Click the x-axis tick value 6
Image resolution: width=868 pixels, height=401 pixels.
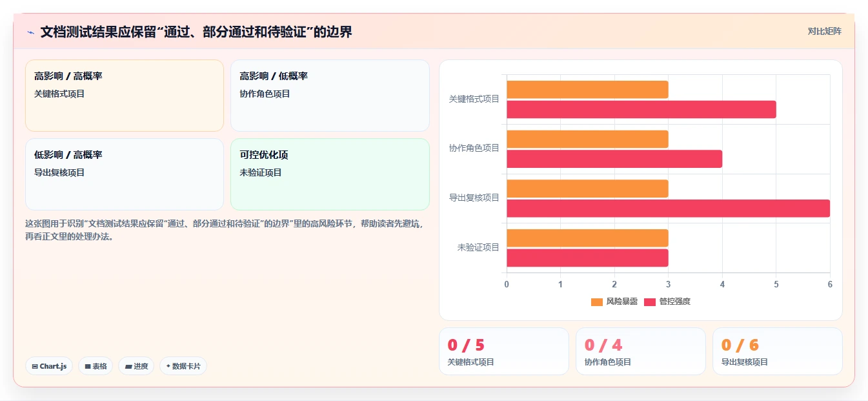click(x=830, y=284)
